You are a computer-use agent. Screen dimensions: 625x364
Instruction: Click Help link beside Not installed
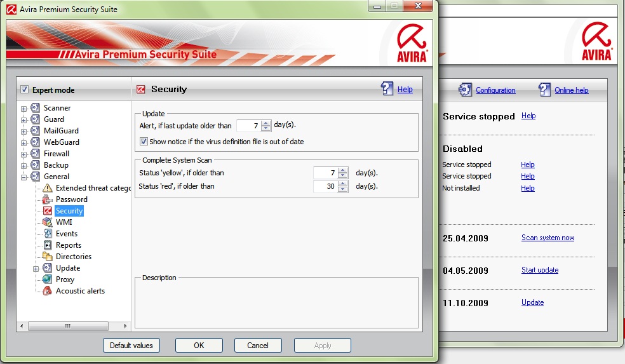click(528, 188)
